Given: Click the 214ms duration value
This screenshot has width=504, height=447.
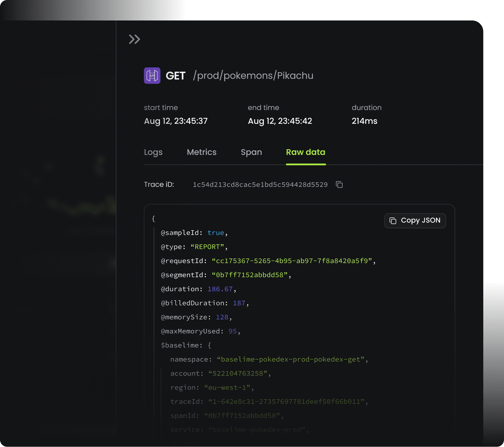Looking at the screenshot, I should pyautogui.click(x=364, y=121).
